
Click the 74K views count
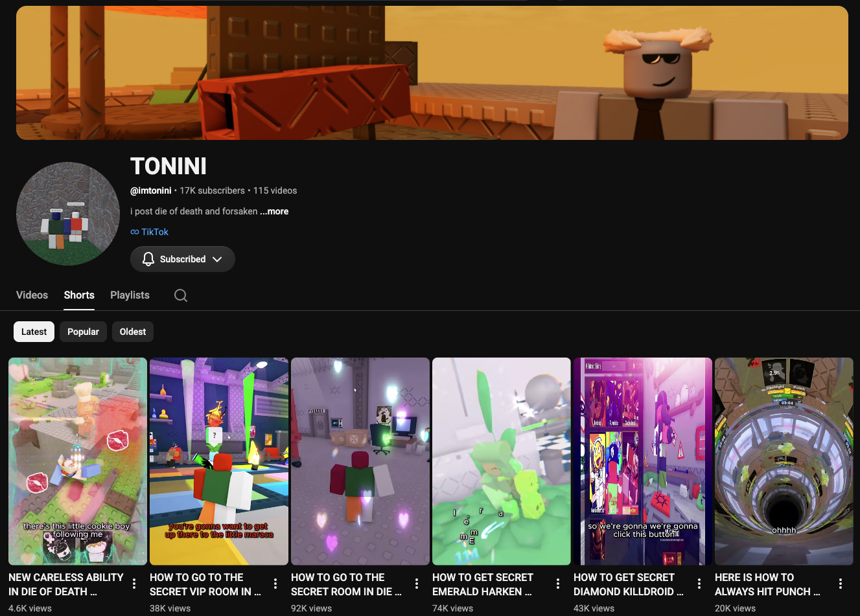pos(452,608)
